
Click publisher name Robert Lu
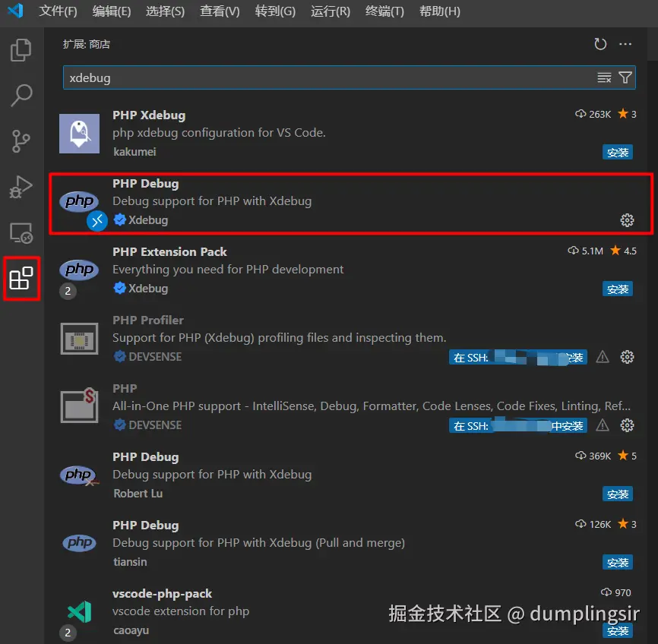coord(138,494)
